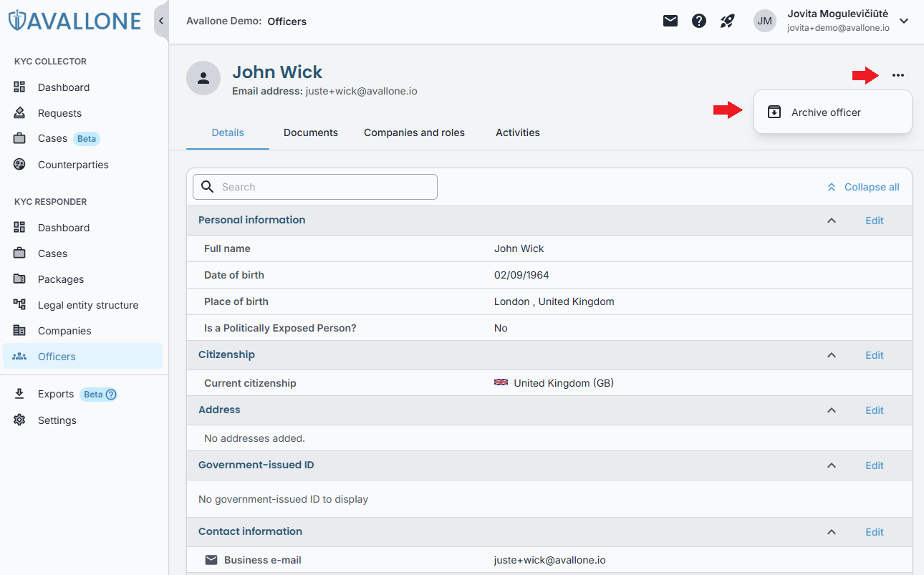The height and width of the screenshot is (575, 924).
Task: Click the Avallone Demo breadcrumb label
Action: tap(223, 21)
